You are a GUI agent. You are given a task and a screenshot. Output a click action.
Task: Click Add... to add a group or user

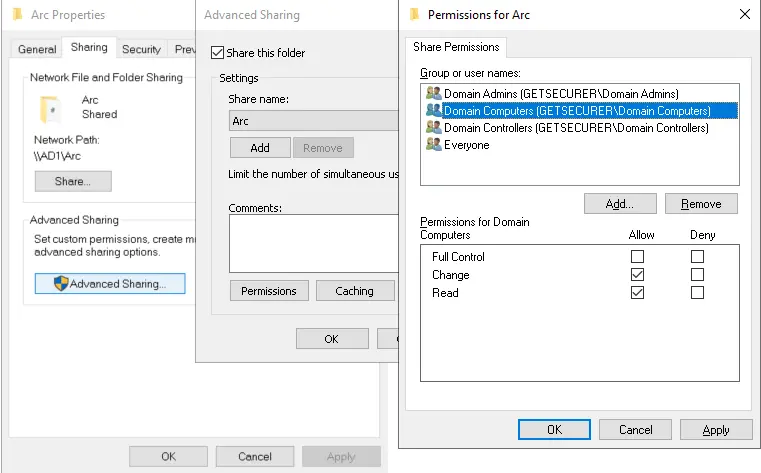click(x=620, y=204)
